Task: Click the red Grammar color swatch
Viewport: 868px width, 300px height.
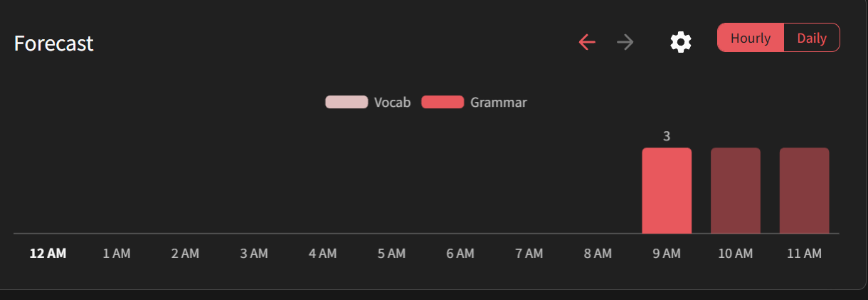Action: 443,102
